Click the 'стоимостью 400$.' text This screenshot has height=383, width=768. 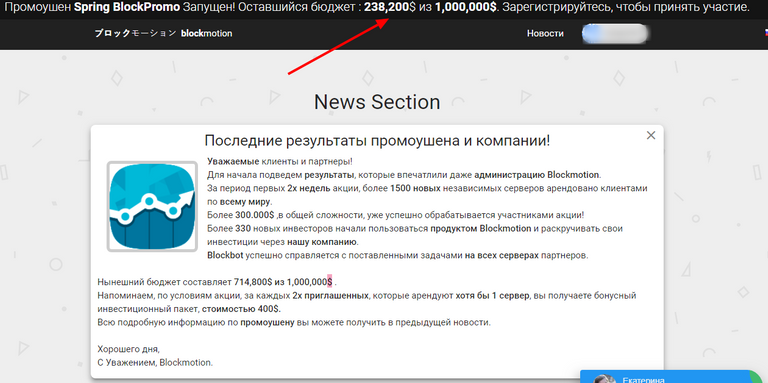pos(241,310)
